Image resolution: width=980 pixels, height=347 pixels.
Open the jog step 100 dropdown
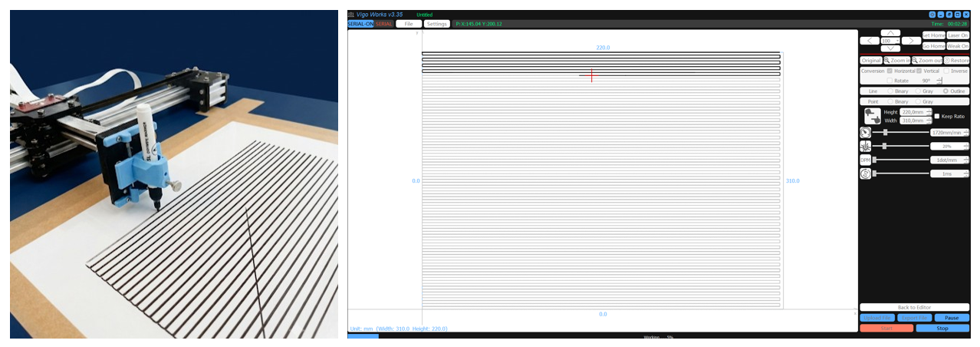[890, 41]
